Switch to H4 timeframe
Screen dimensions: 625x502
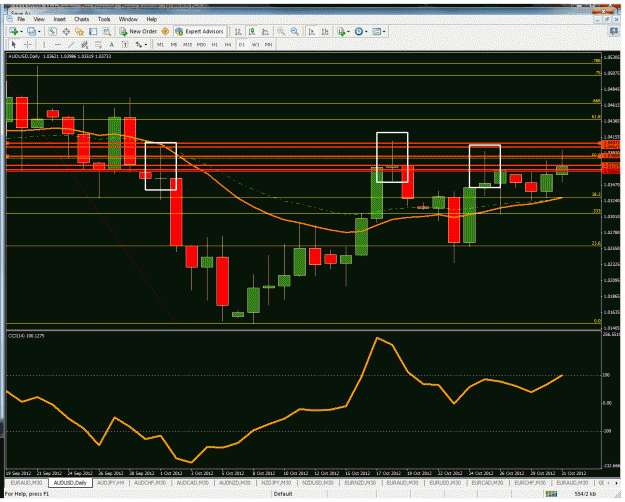pyautogui.click(x=228, y=45)
